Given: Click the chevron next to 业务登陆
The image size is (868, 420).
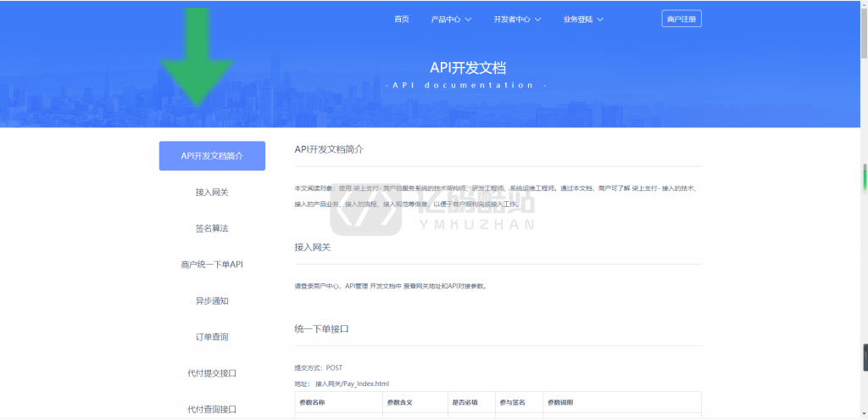Looking at the screenshot, I should tap(600, 20).
